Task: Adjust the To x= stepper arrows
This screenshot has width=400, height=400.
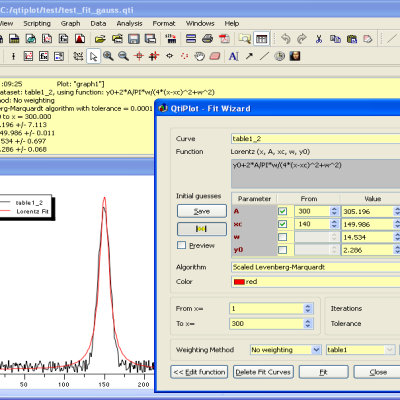Action: coord(308,323)
